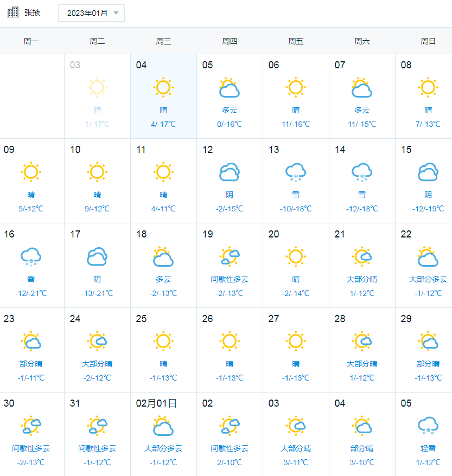Click the light snow icon on February 5
452x476 pixels.
click(428, 425)
